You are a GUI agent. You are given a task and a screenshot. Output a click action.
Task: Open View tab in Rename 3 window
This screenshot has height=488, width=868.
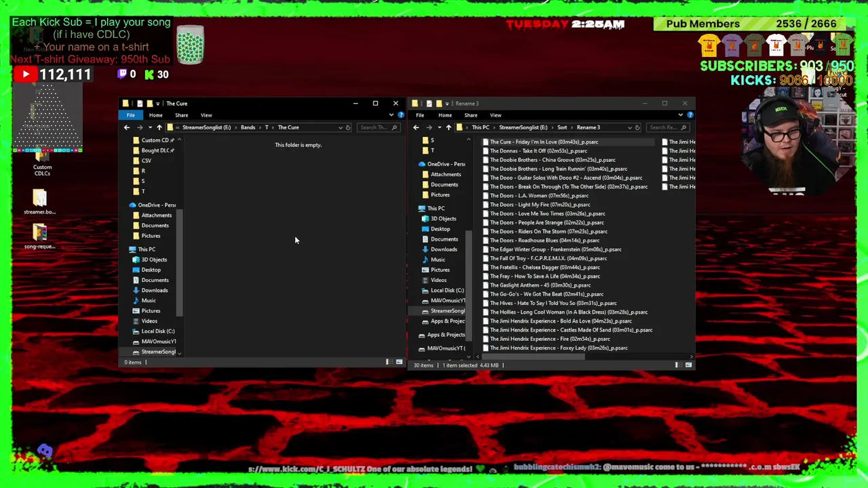tap(496, 115)
